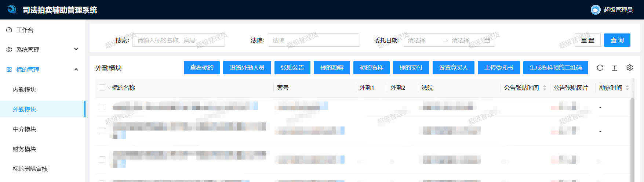Click the 外勤2 column header

(398, 88)
